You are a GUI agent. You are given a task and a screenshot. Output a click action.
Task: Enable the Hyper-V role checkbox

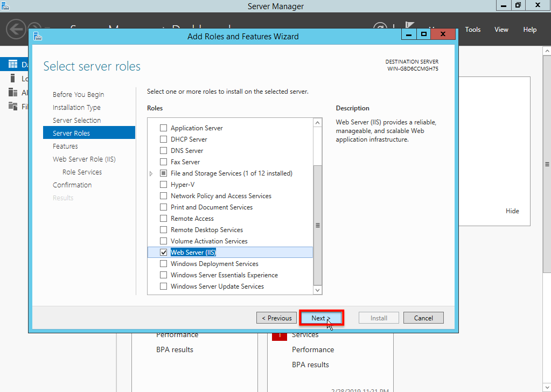pyautogui.click(x=163, y=184)
